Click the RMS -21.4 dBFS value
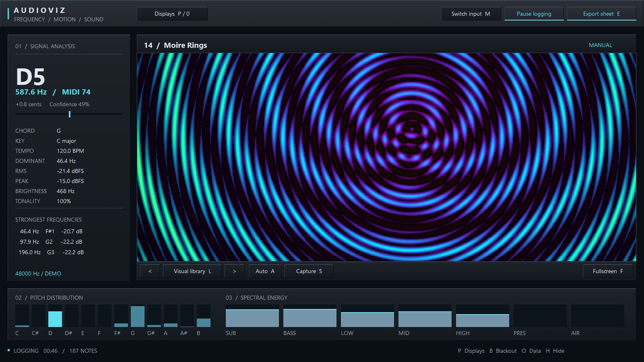The height and width of the screenshot is (362, 644). pyautogui.click(x=70, y=171)
